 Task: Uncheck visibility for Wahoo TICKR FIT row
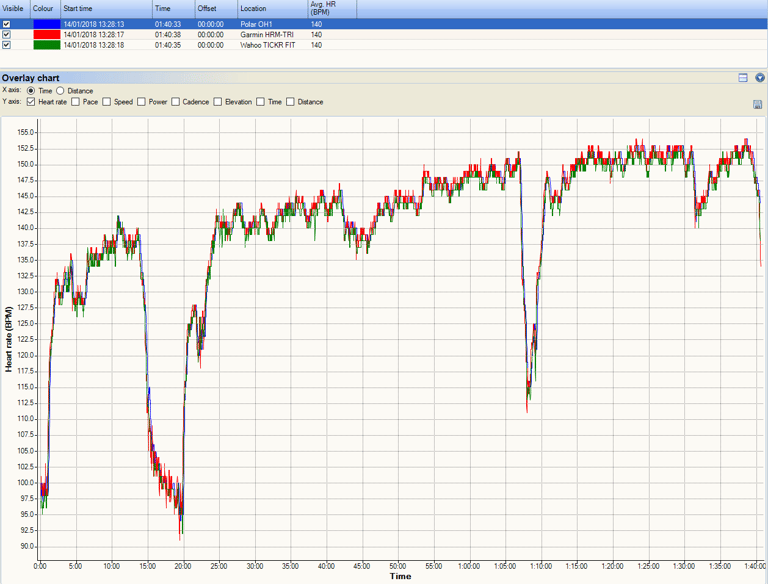(x=6, y=45)
